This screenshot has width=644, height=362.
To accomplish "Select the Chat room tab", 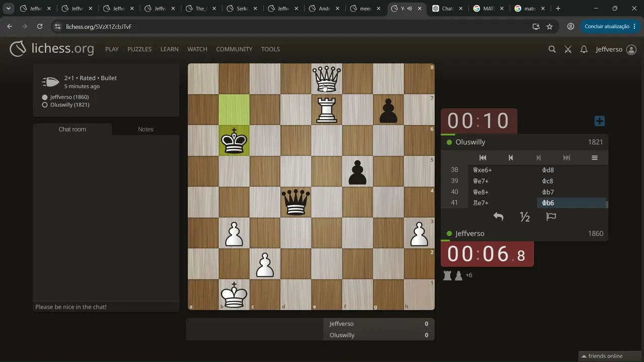I will click(72, 129).
